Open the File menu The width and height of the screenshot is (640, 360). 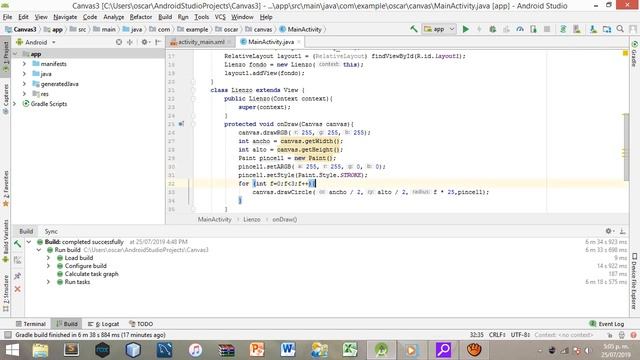pos(7,17)
